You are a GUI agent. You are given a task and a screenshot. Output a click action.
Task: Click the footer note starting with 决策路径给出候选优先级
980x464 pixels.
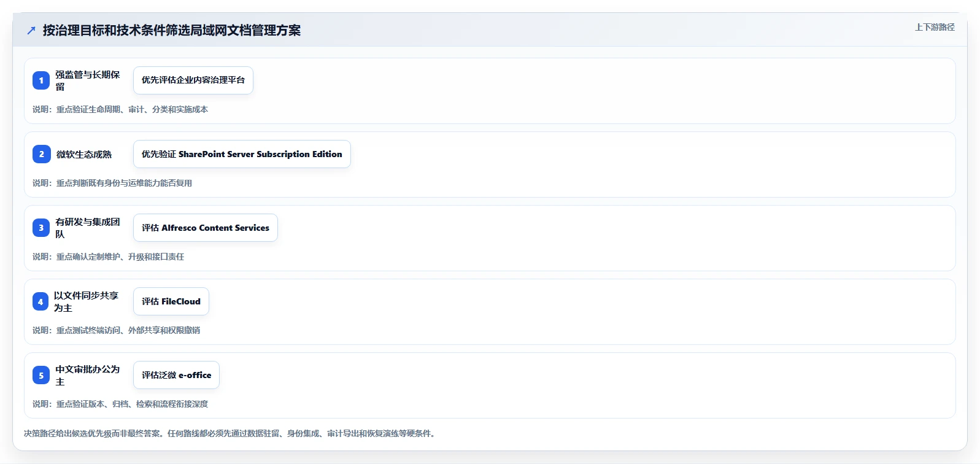[x=231, y=433]
